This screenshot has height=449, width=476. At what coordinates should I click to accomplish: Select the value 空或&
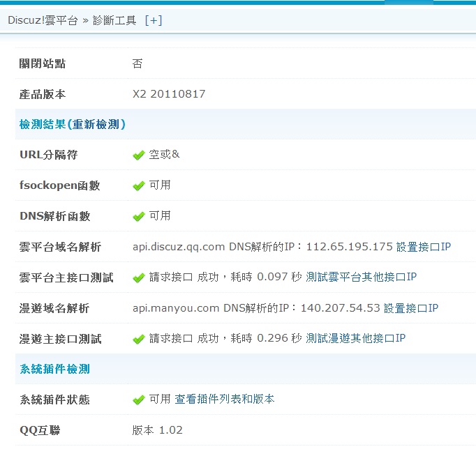[x=164, y=154]
